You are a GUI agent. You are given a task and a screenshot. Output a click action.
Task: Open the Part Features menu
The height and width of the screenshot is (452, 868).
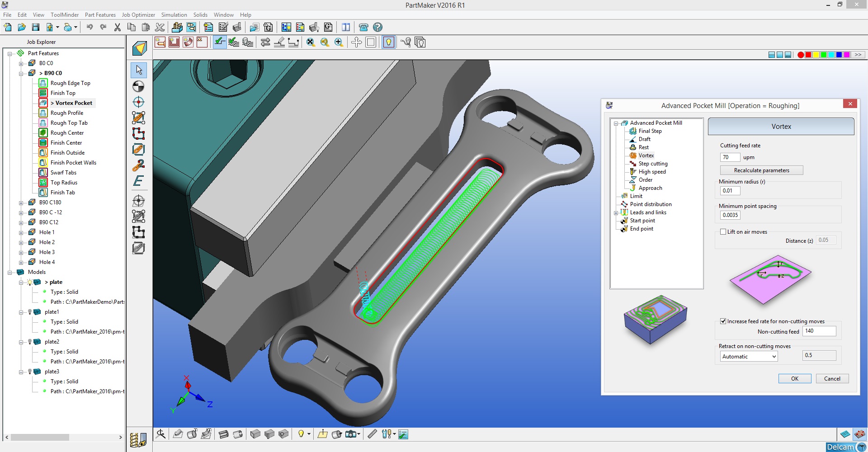tap(100, 15)
